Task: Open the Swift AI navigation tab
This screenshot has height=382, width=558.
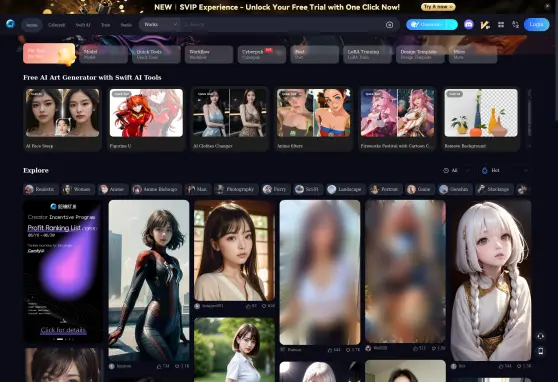Action: 83,25
